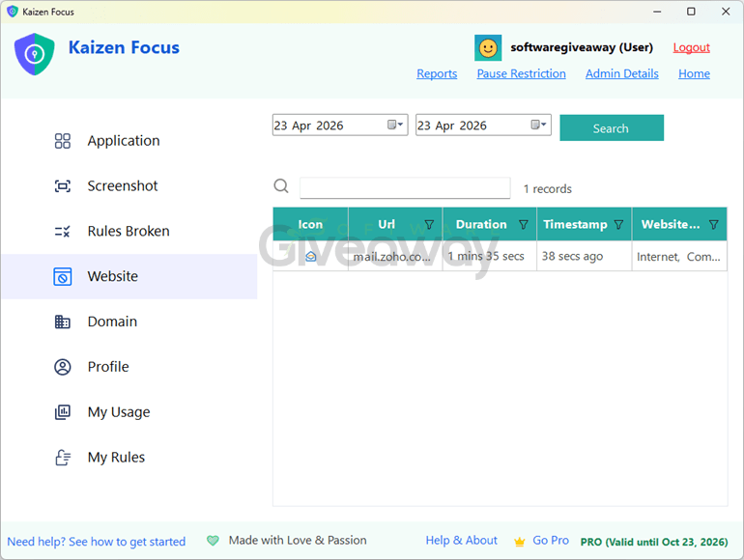Image resolution: width=744 pixels, height=560 pixels.
Task: Click the Url column filter funnel
Action: coord(429,224)
